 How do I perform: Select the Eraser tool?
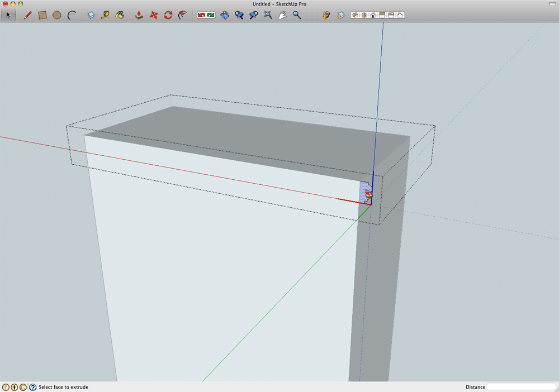click(x=91, y=15)
